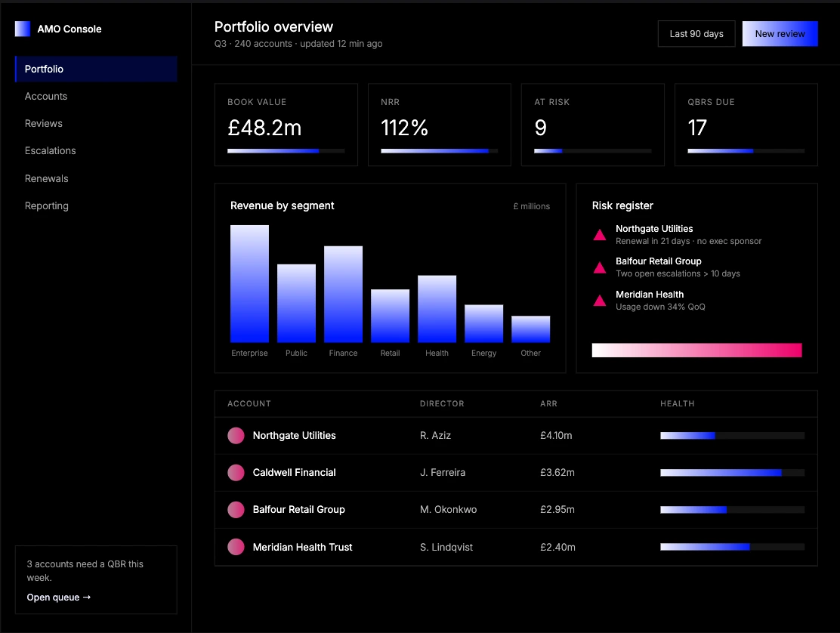Click director R. Aziz
Screen dimensions: 840x633
pyautogui.click(x=435, y=435)
